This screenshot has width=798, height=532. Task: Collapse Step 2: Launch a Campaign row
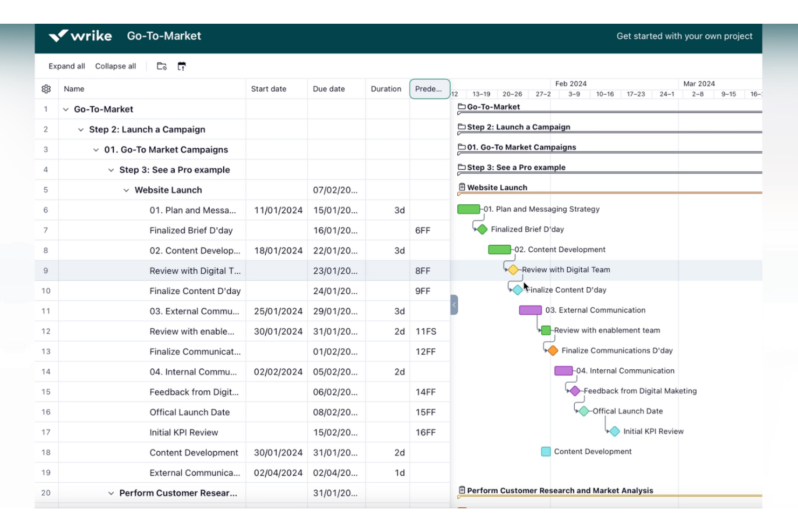81,129
